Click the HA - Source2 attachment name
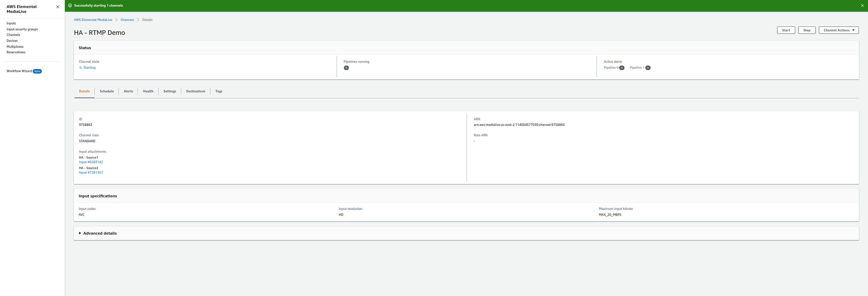The image size is (868, 296). [88, 168]
